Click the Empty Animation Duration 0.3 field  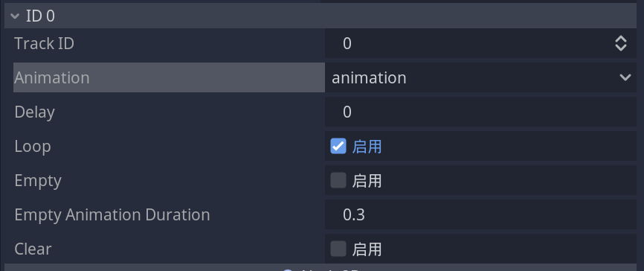(x=480, y=214)
